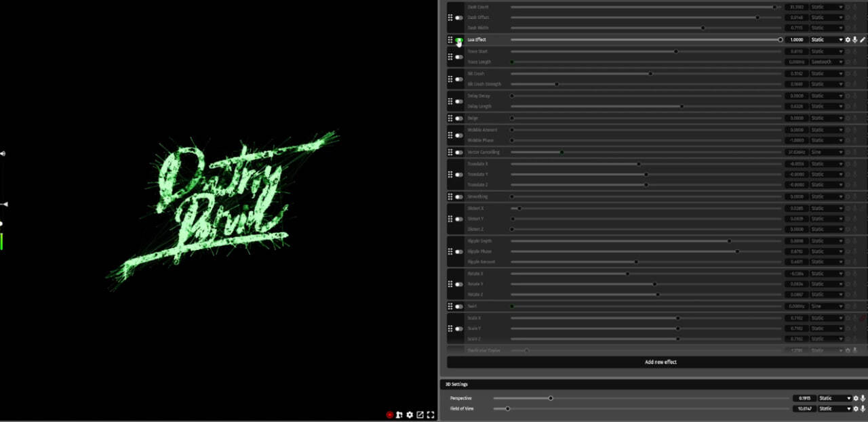The width and height of the screenshot is (868, 422).
Task: Open visualiser settings gear below the preview
Action: tap(410, 415)
